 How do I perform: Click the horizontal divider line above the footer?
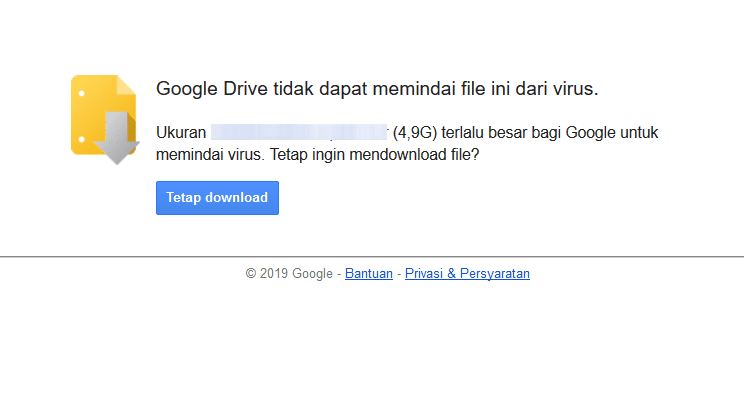point(372,257)
